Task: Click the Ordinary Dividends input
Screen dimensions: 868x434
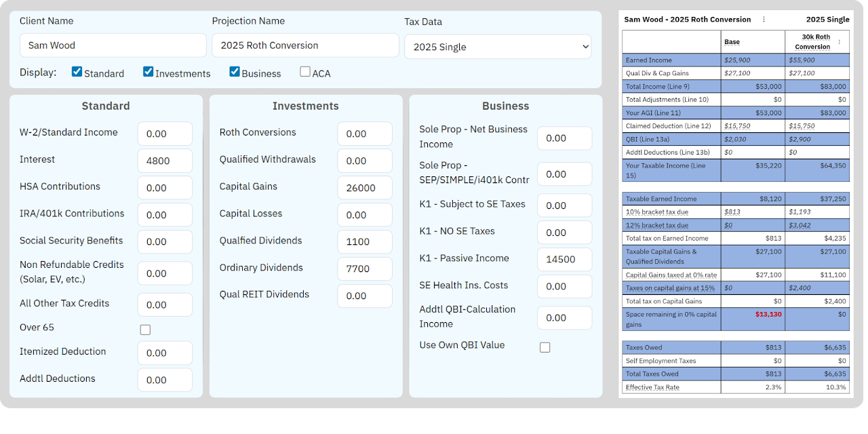Action: point(365,269)
